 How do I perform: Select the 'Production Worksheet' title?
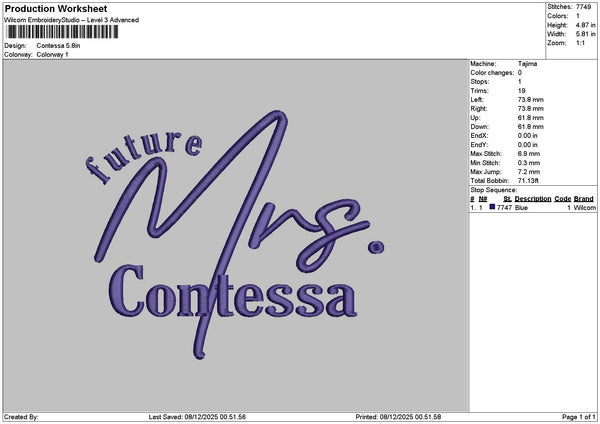56,8
